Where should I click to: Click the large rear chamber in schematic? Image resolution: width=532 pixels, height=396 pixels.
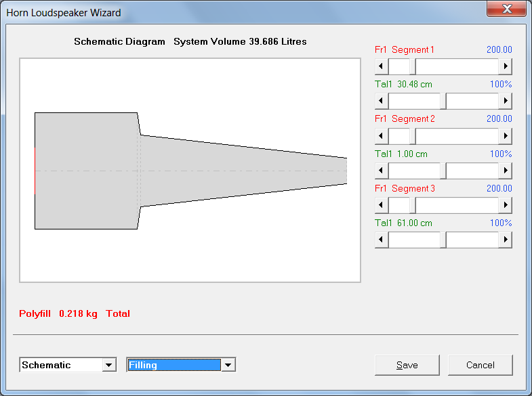(x=86, y=171)
